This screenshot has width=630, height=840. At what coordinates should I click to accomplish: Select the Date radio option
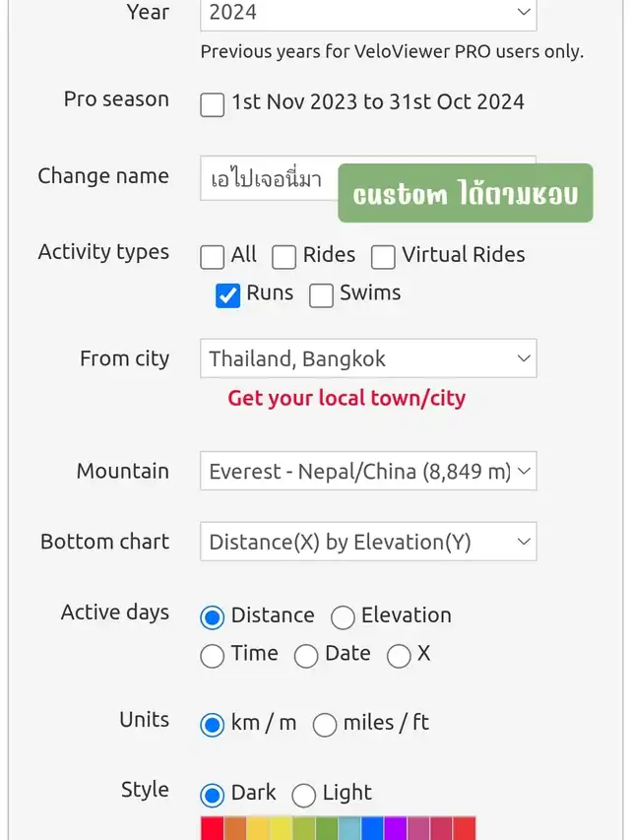pyautogui.click(x=306, y=656)
